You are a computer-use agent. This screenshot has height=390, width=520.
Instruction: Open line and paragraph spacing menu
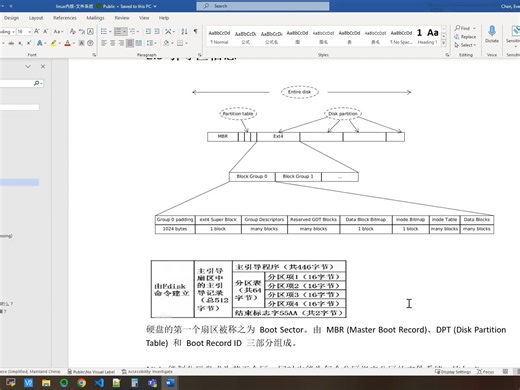(151, 43)
